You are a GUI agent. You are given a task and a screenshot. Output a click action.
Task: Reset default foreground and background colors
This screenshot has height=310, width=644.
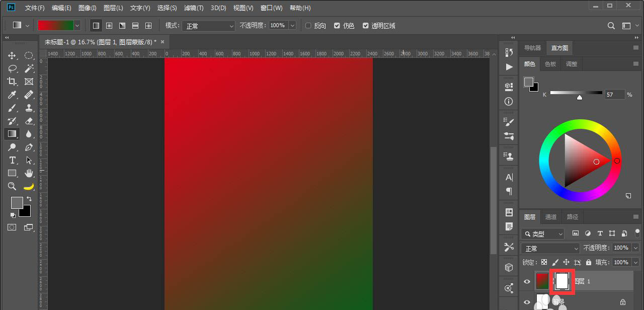(13, 215)
